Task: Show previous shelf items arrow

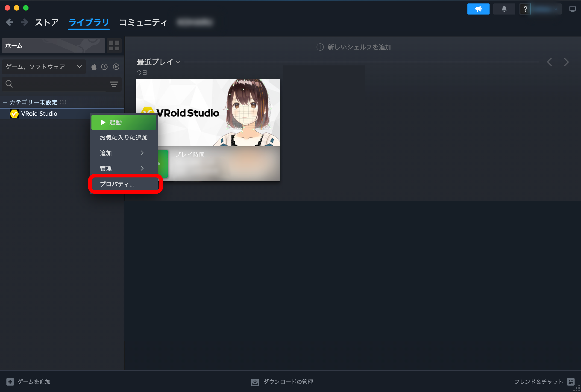Action: coord(549,62)
